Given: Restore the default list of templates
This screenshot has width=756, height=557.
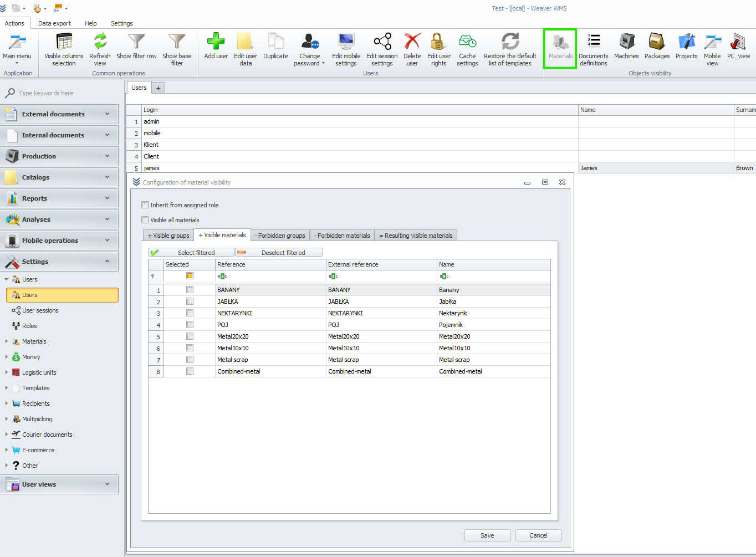Looking at the screenshot, I should (510, 49).
